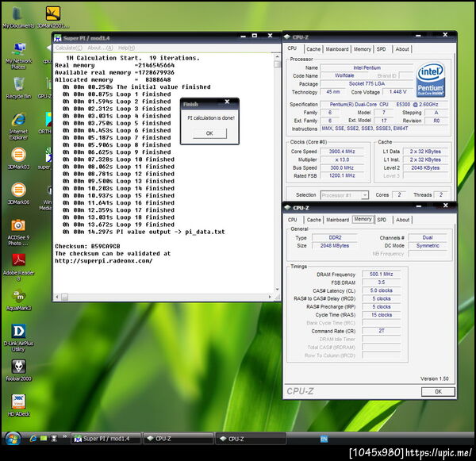Launch 3DMark06 desktop shortcut
This screenshot has height=461, width=476.
17,190
